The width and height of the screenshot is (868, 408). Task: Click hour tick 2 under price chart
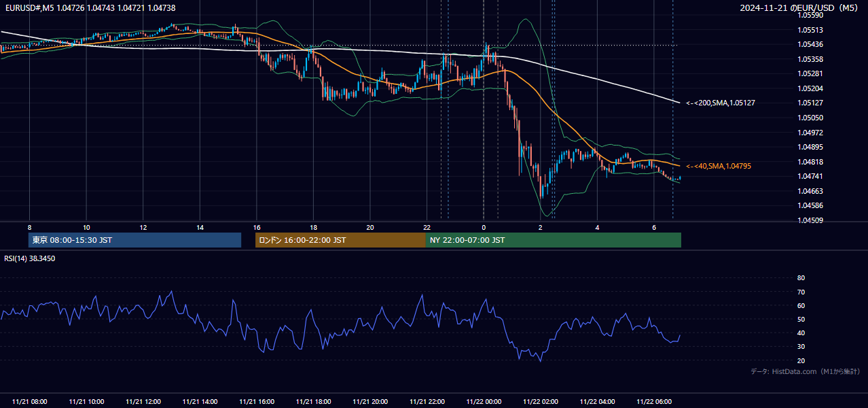[x=540, y=227]
